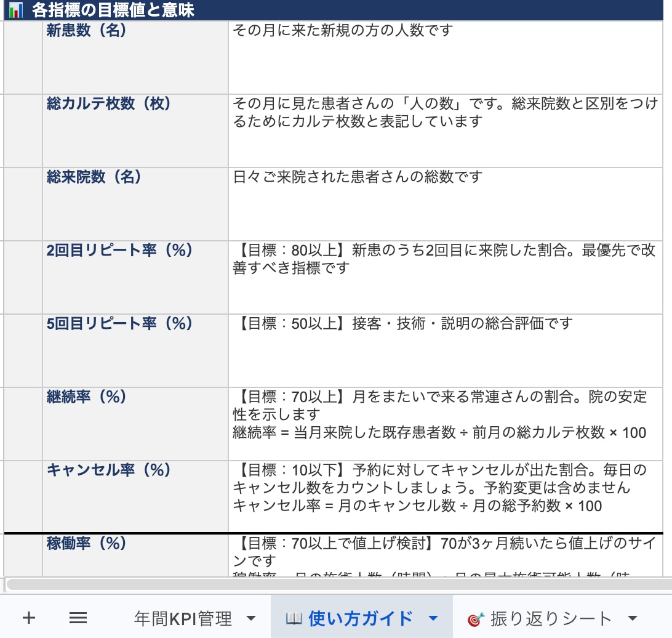This screenshot has width=672, height=638.
Task: Open 年間KPI管理 tab dropdown arrow
Action: [251, 618]
